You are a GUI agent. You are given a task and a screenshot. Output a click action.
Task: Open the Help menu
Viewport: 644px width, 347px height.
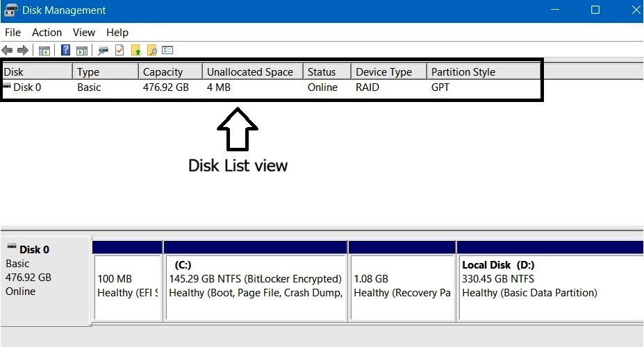(117, 33)
